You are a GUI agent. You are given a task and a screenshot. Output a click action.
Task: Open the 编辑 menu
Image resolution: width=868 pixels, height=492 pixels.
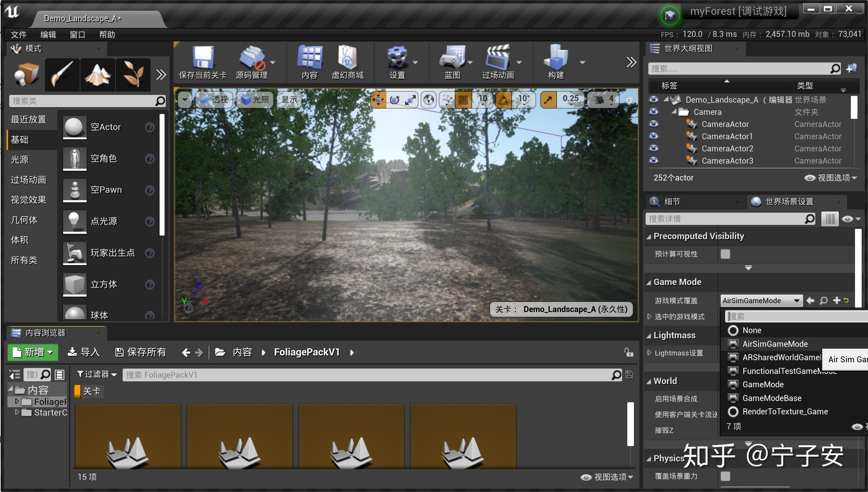pyautogui.click(x=48, y=35)
